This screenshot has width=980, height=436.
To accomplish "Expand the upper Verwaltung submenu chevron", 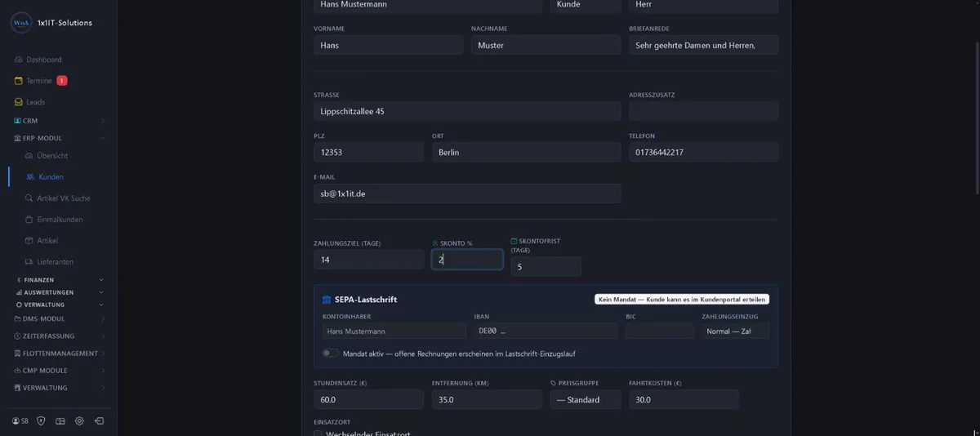I will [101, 305].
